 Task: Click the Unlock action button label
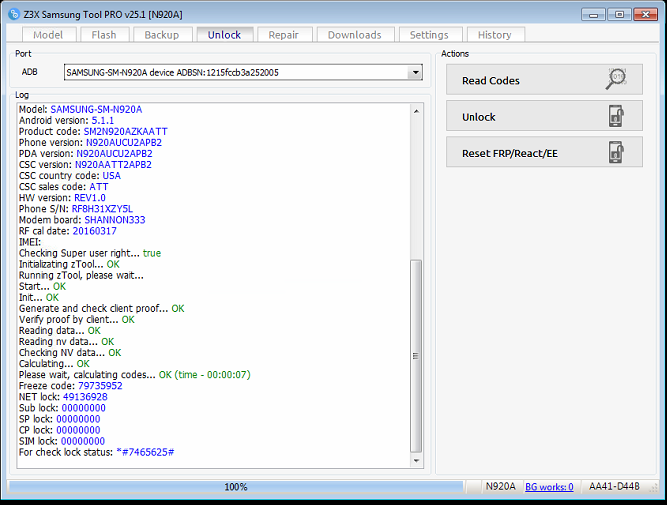click(479, 117)
